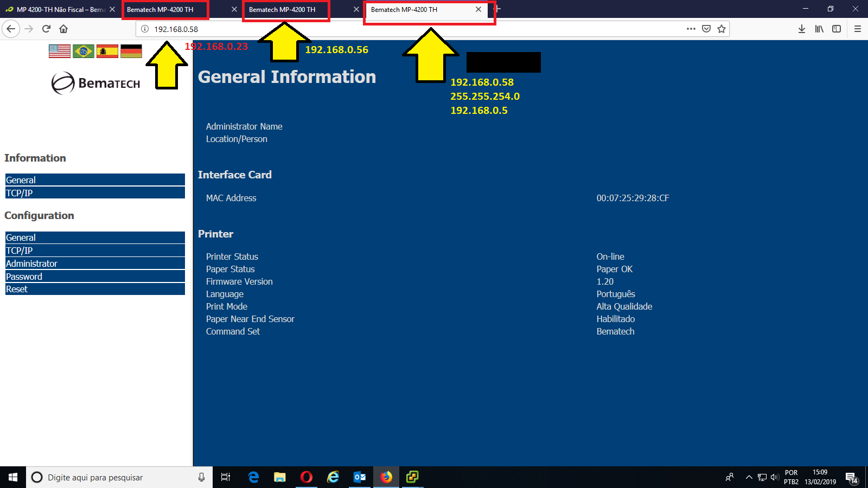Open the Windows Start menu
The image size is (868, 488).
13,477
